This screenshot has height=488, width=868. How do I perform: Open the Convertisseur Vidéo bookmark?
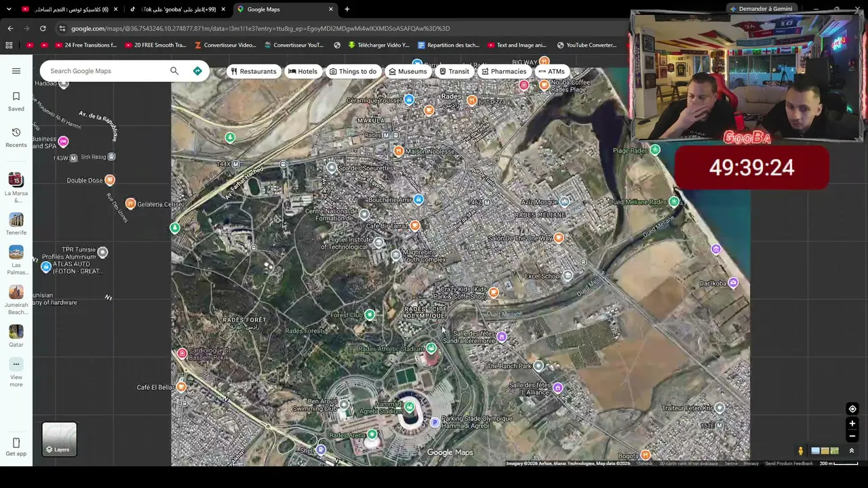pos(225,45)
